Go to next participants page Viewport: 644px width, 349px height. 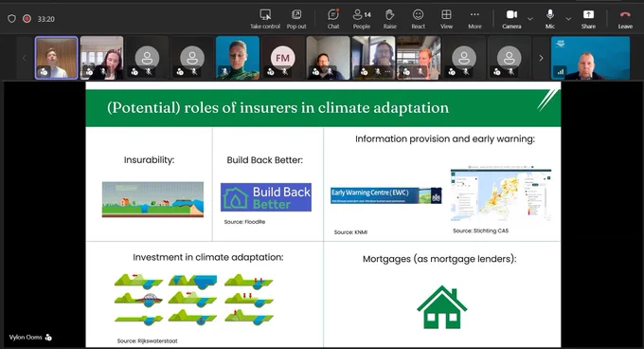(x=541, y=58)
